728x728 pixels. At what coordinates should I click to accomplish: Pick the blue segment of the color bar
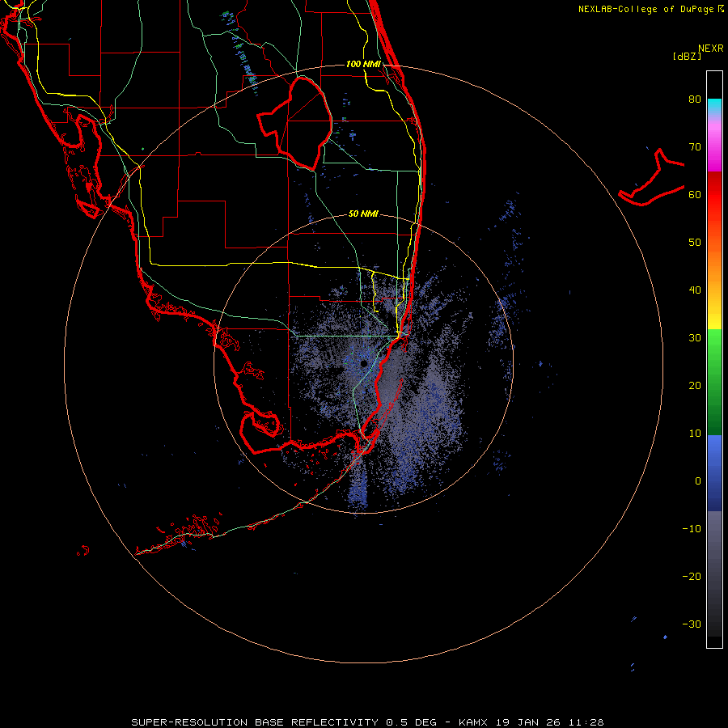[x=714, y=473]
